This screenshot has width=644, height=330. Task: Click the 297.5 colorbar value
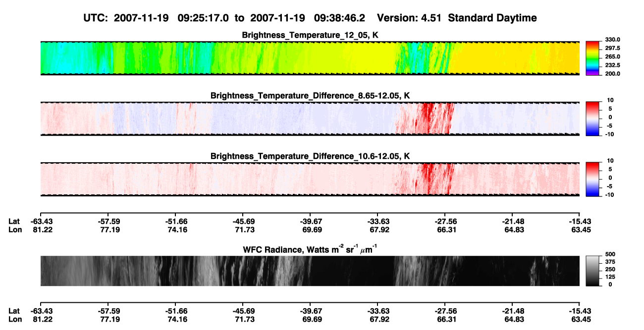613,48
